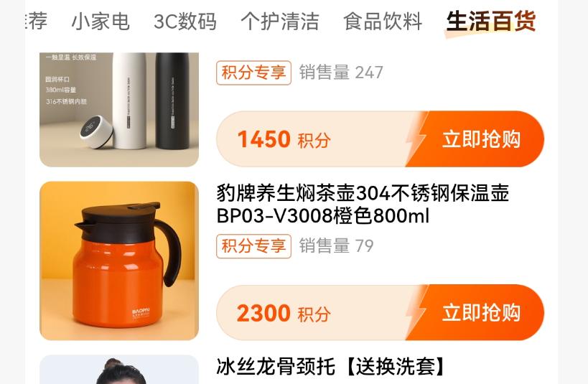Open the orange 豹牌 teapot product image
Image resolution: width=588 pixels, height=384 pixels.
click(x=119, y=261)
